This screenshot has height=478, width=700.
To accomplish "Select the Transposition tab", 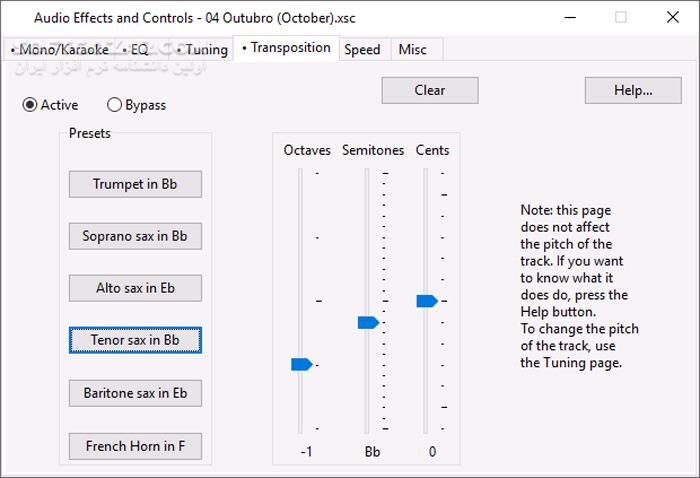I will pos(285,48).
